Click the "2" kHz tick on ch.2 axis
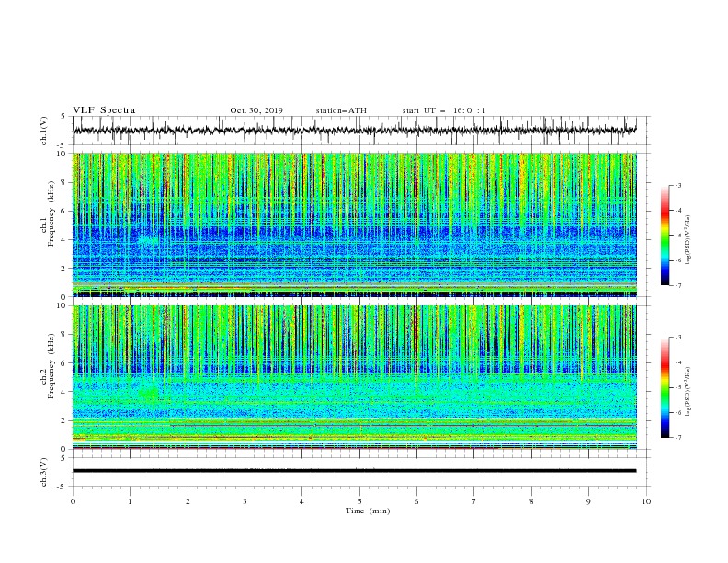 63,420
